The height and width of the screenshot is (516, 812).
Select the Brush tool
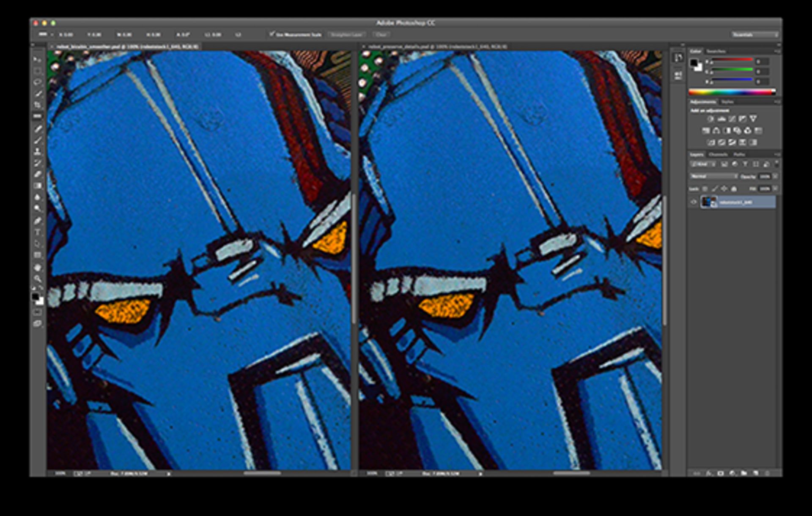(37, 140)
